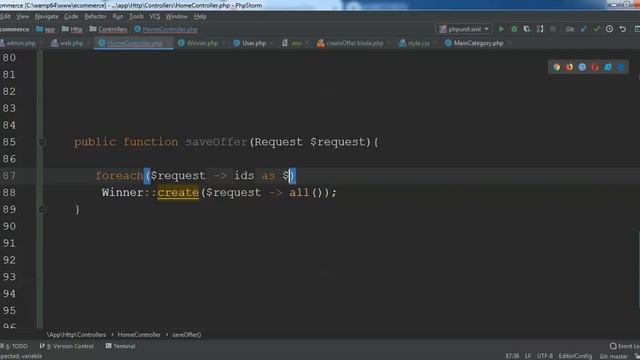Open the Code menu
The image size is (640, 360).
click(x=71, y=16)
